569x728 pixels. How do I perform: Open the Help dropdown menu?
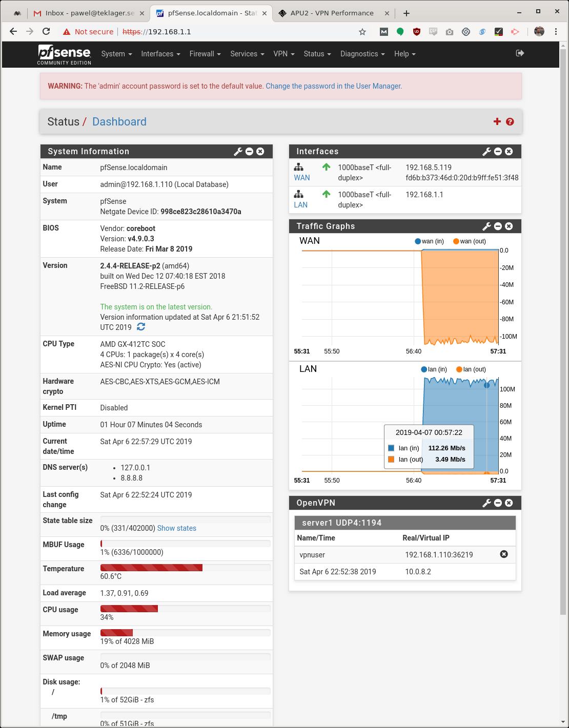405,54
